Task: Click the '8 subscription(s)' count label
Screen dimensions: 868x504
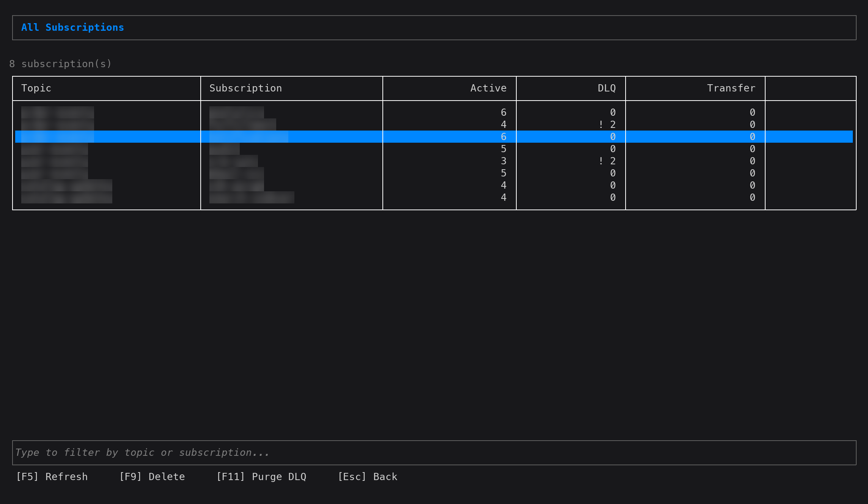Action: [61, 64]
